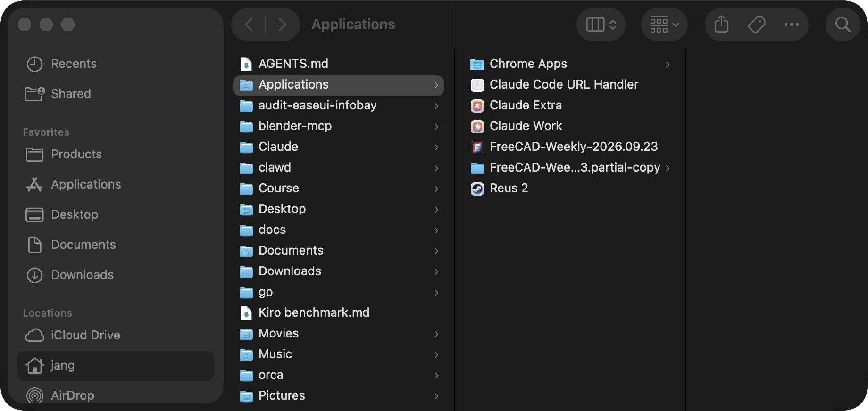
Task: Select the docs folder
Action: click(339, 230)
